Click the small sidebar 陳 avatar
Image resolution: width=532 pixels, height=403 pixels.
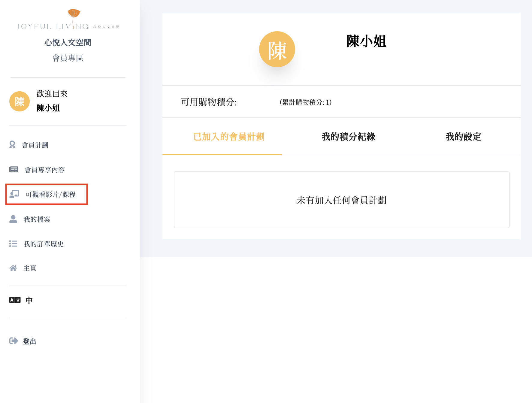(x=20, y=102)
